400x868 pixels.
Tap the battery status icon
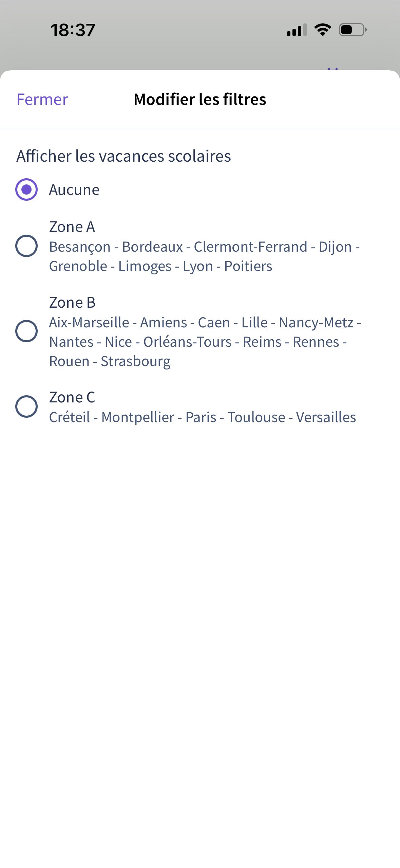click(x=353, y=30)
